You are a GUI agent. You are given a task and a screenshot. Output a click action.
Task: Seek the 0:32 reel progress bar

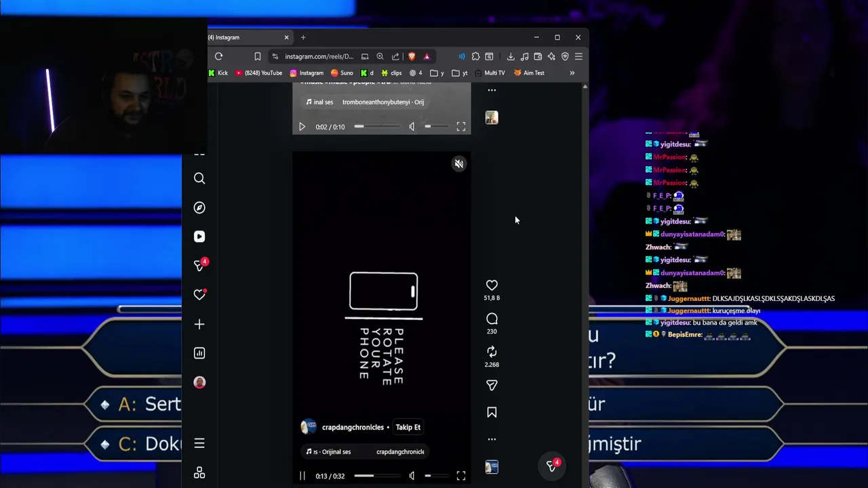[376, 476]
